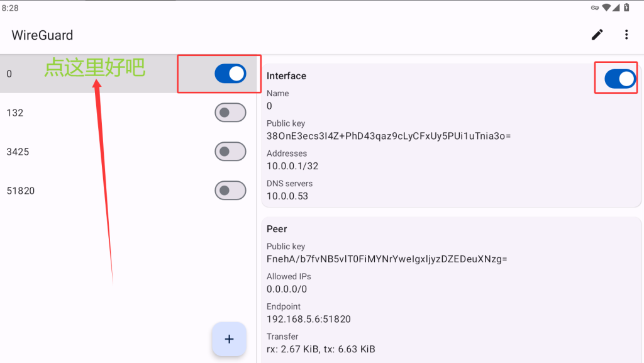Enable tunnel 132 switch
The image size is (644, 363).
[230, 113]
